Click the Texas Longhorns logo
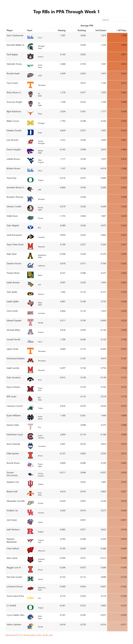The height and width of the screenshot is (644, 133). tap(30, 113)
